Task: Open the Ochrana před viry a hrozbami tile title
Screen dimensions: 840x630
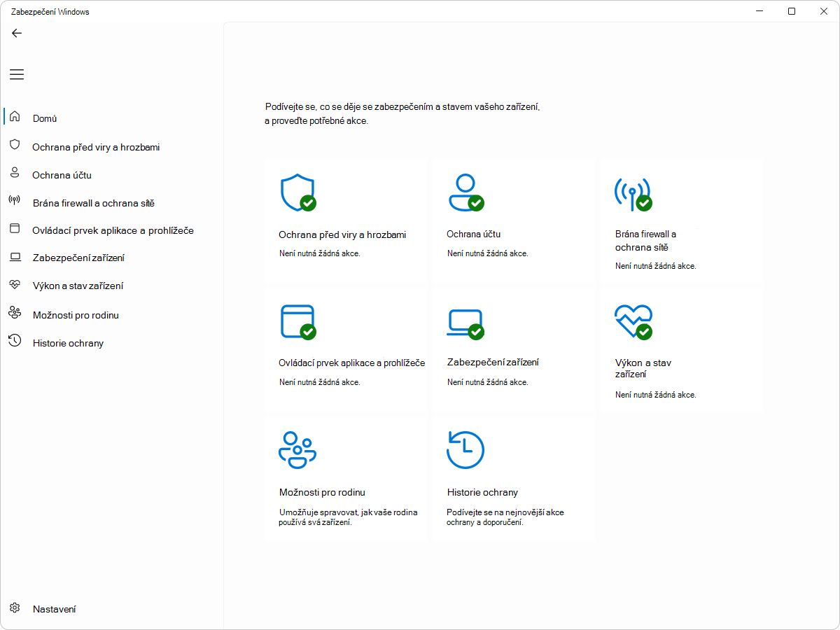Action: [342, 234]
